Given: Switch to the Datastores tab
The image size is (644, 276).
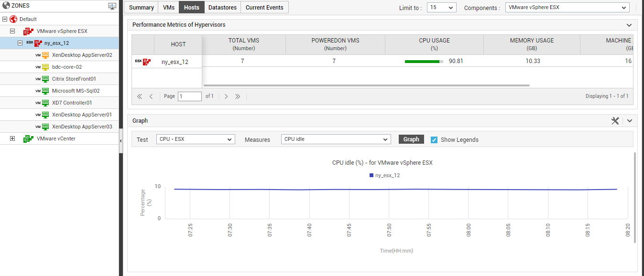Looking at the screenshot, I should [222, 7].
